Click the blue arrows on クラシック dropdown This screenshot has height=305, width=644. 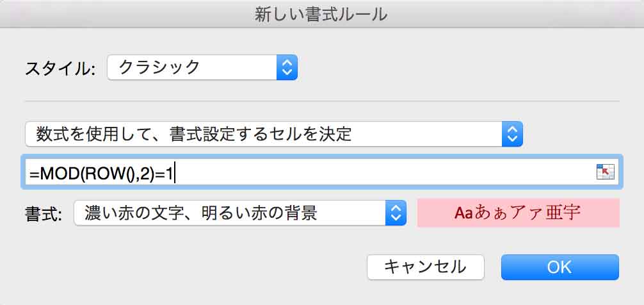point(287,67)
